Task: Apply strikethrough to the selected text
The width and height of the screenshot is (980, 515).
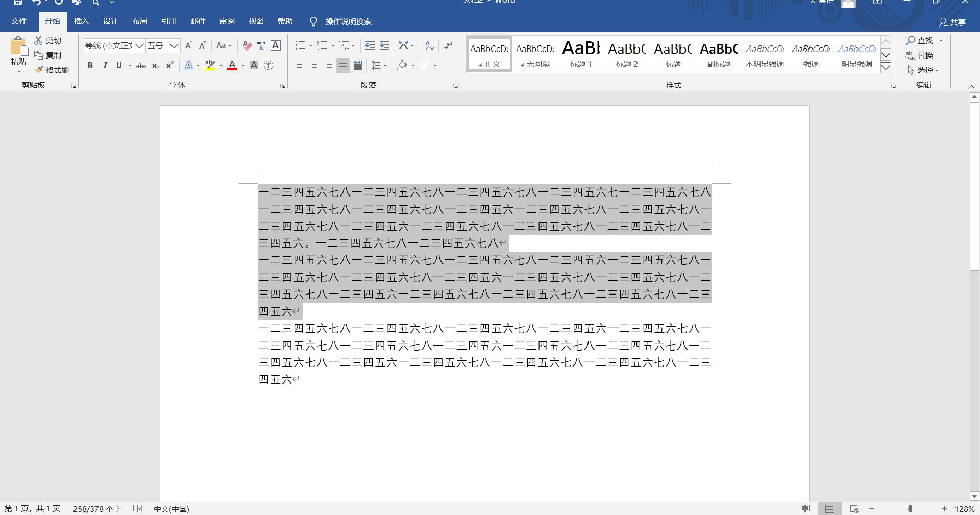Action: coord(141,66)
